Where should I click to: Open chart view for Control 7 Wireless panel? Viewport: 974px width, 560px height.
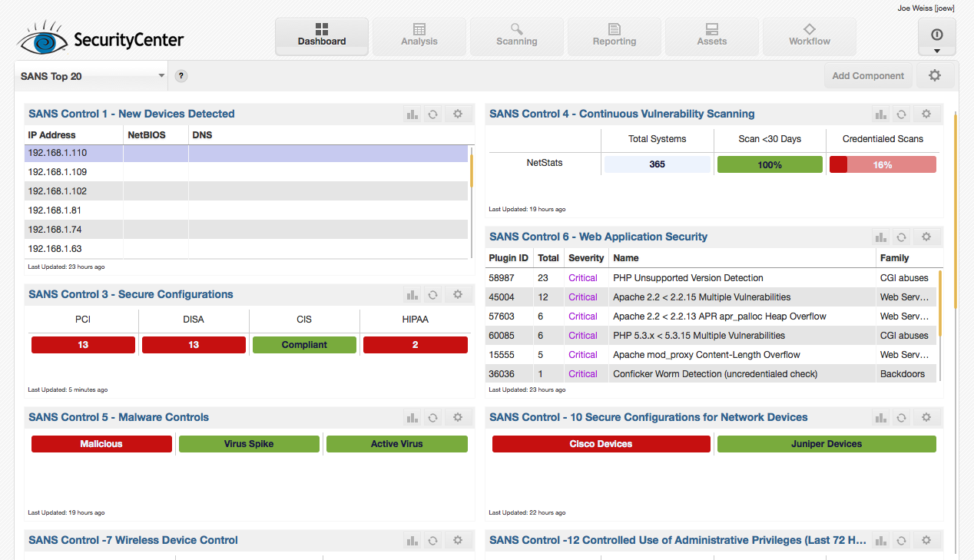(412, 540)
